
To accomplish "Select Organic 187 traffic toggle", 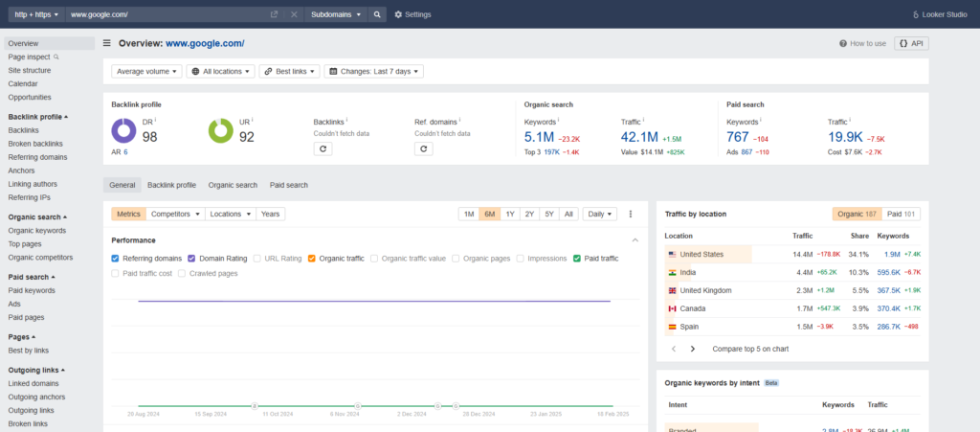I will [857, 214].
